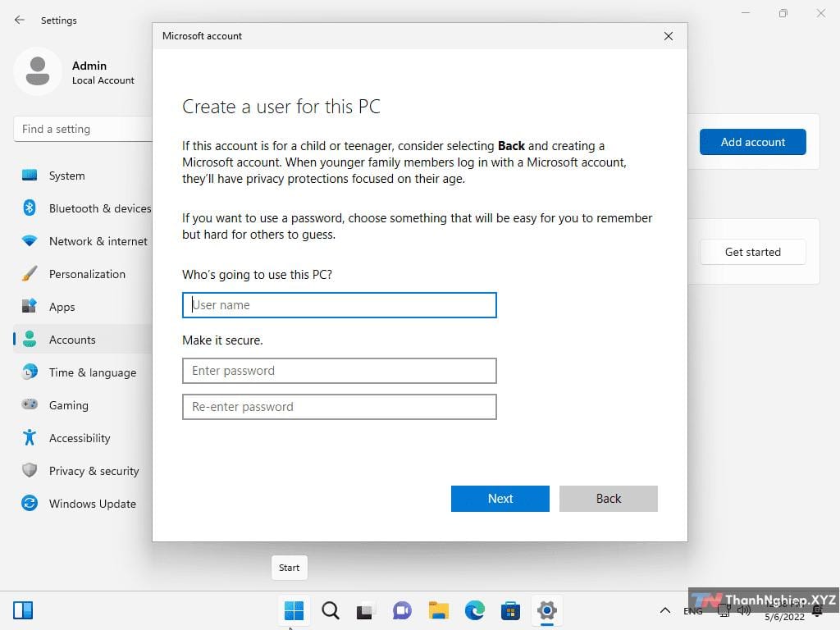
Task: Open Windows Update settings
Action: [x=83, y=503]
